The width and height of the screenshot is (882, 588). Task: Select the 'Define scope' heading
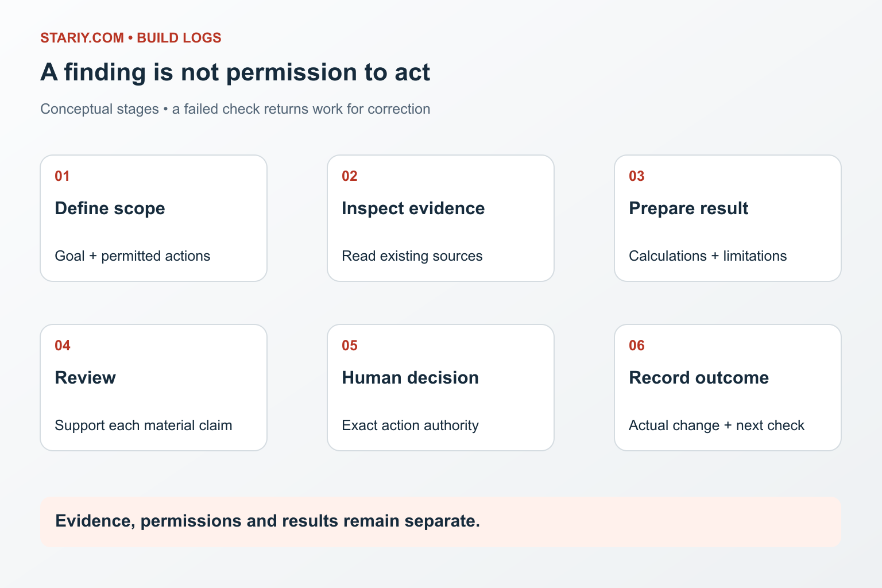point(110,208)
